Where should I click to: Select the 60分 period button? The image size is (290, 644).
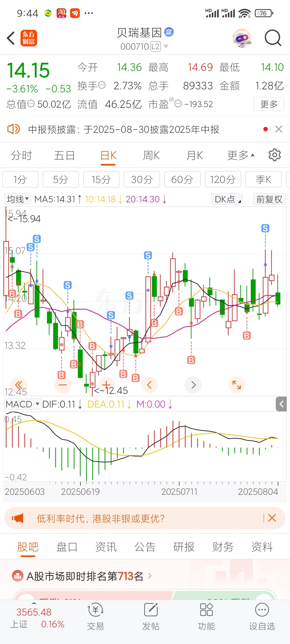point(182,179)
